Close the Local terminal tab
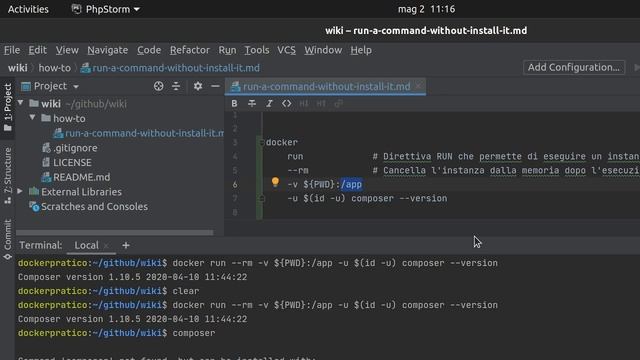This screenshot has width=640, height=360. click(x=106, y=246)
